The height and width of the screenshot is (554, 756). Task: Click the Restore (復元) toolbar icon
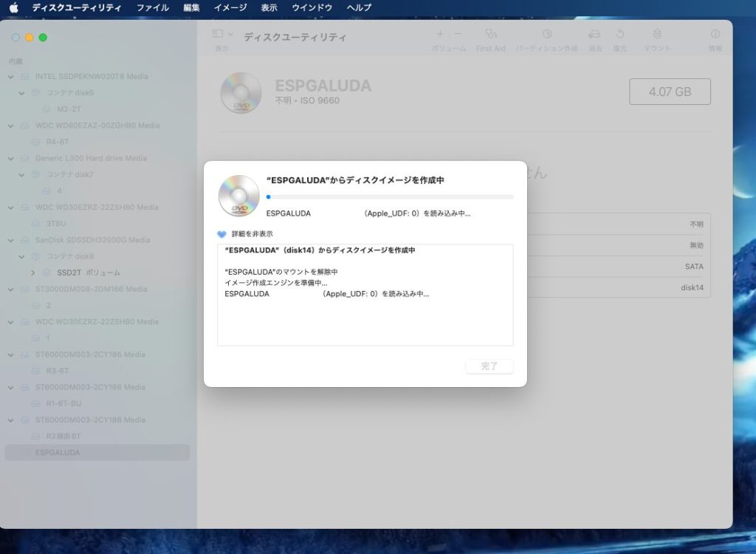620,35
